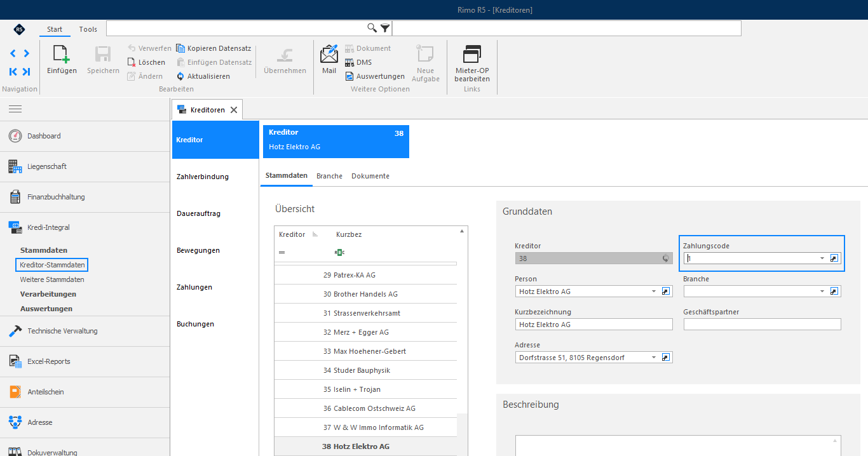868x456 pixels.
Task: Click the Beschreibung text area
Action: click(678, 446)
